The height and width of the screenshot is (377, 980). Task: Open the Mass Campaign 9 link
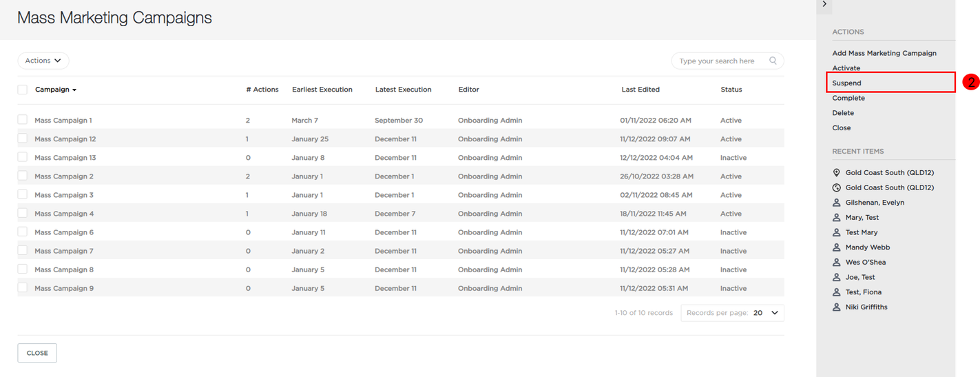tap(64, 288)
